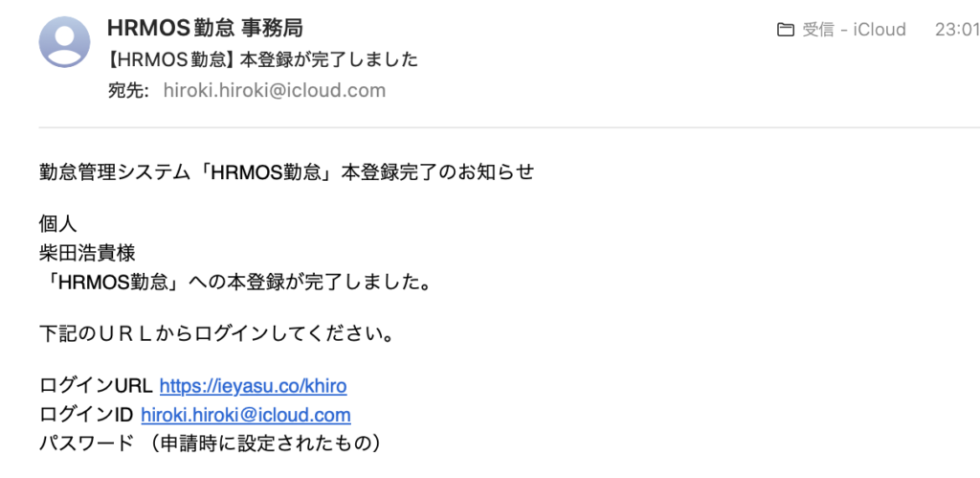The image size is (980, 478).
Task: Click the 23:01 received time
Action: (956, 30)
